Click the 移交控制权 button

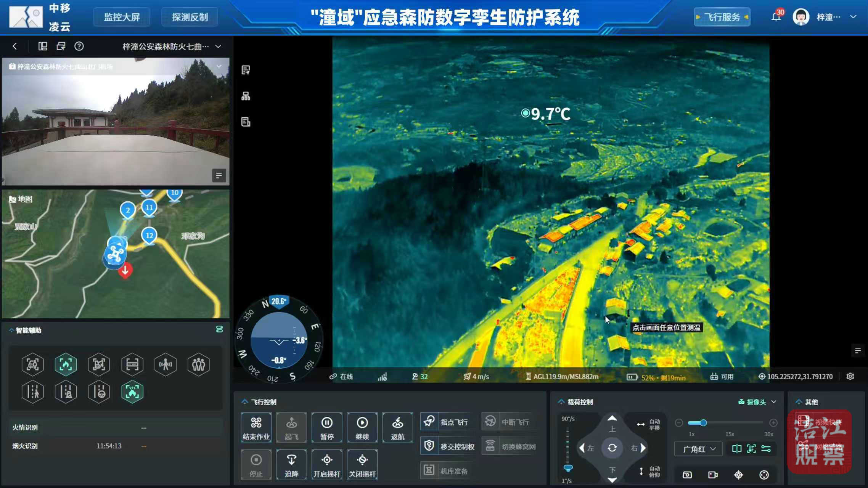(449, 446)
